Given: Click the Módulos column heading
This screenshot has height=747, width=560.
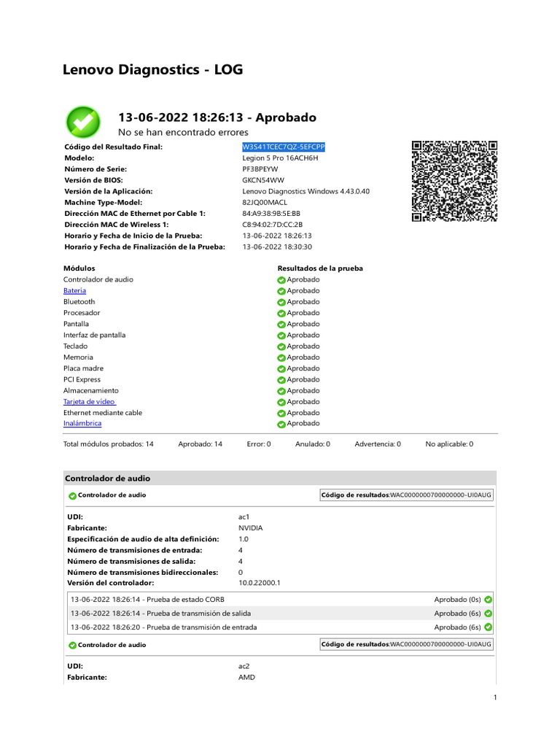Looking at the screenshot, I should (79, 268).
